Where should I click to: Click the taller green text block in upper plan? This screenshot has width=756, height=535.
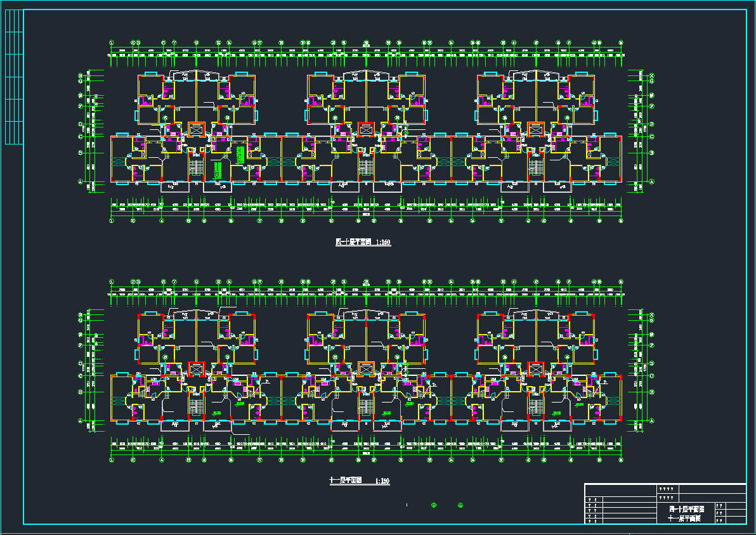(x=240, y=155)
